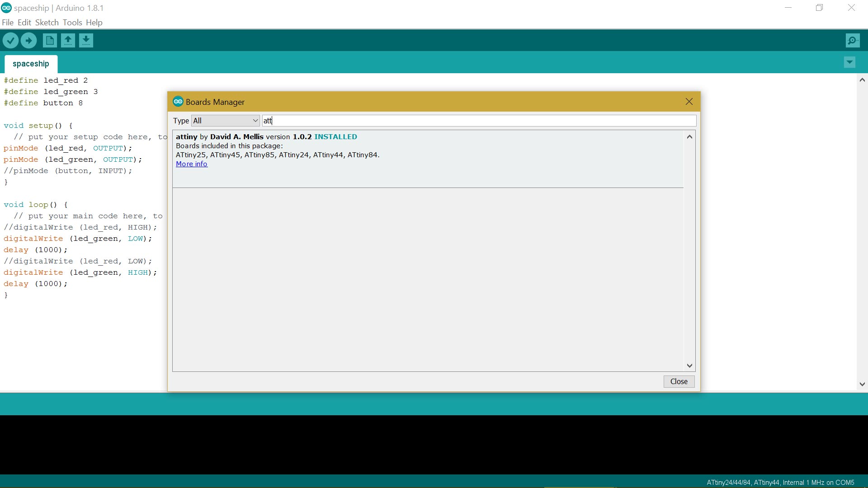Click the boards list scroll down arrow
This screenshot has height=488, width=868.
(x=689, y=366)
